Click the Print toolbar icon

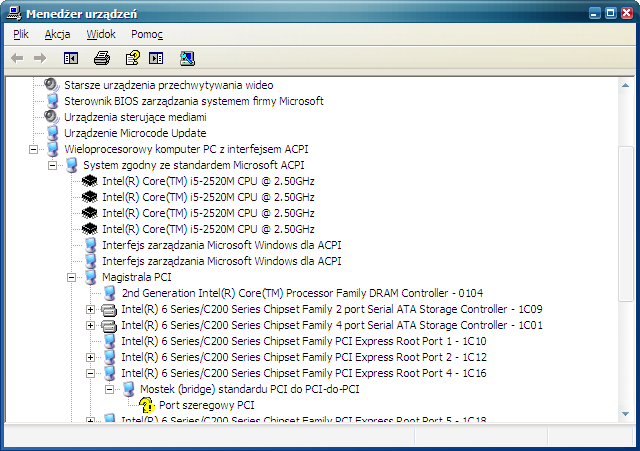tap(102, 58)
